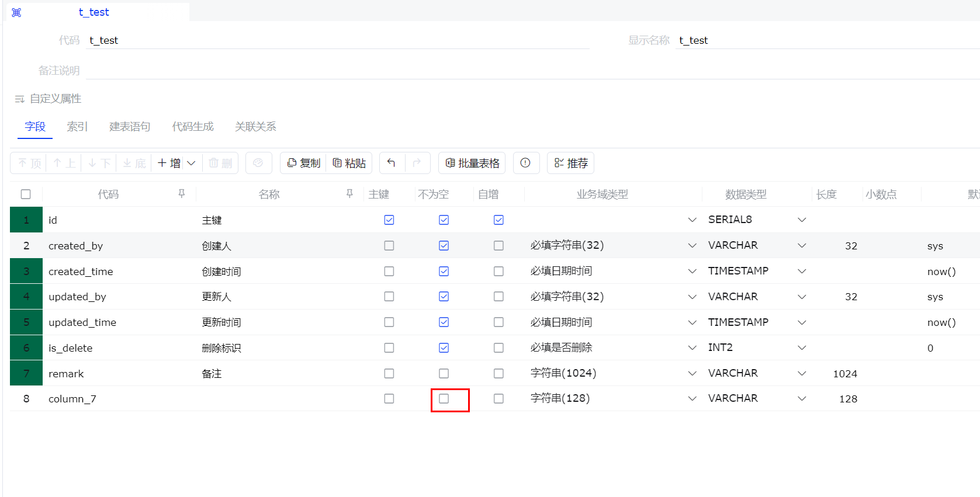Switch to the 索引 tab
Screen dimensions: 980x497
[77, 127]
